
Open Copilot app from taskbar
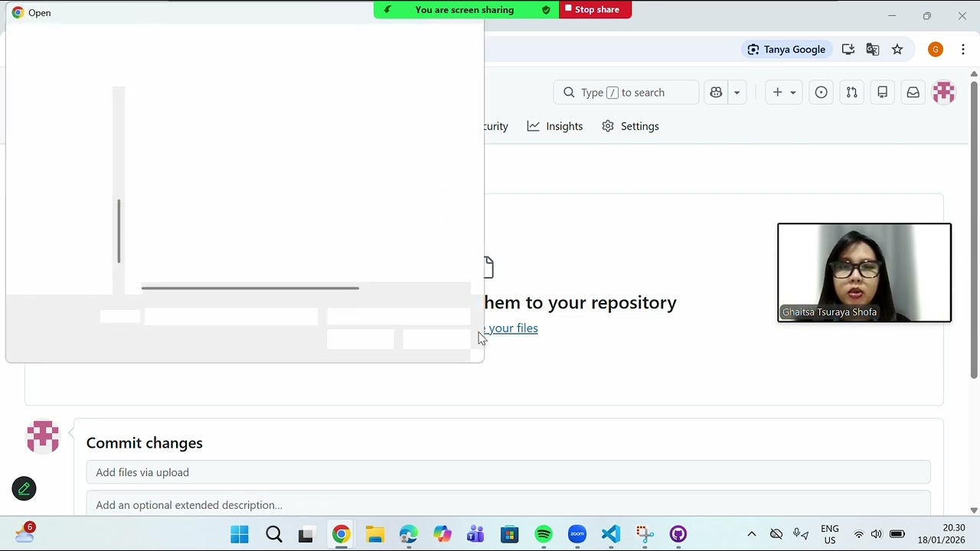click(x=442, y=534)
